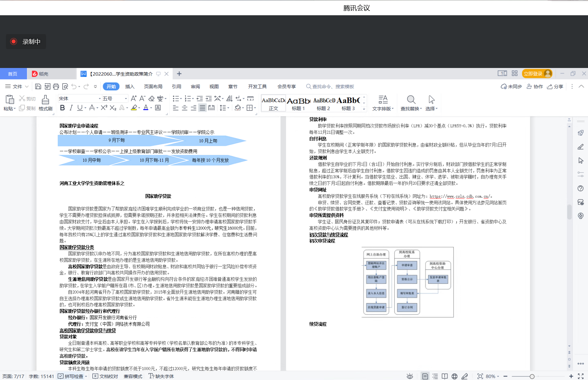Viewport: 588px width, 380px height.
Task: Click the Save document icon
Action: coord(38,87)
